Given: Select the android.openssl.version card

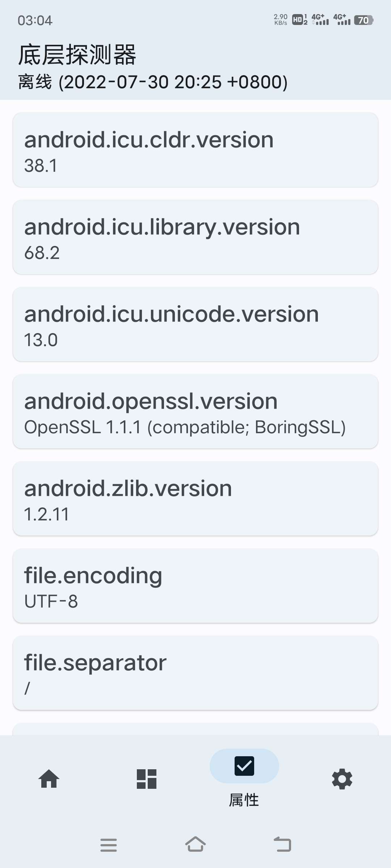Looking at the screenshot, I should 195,411.
